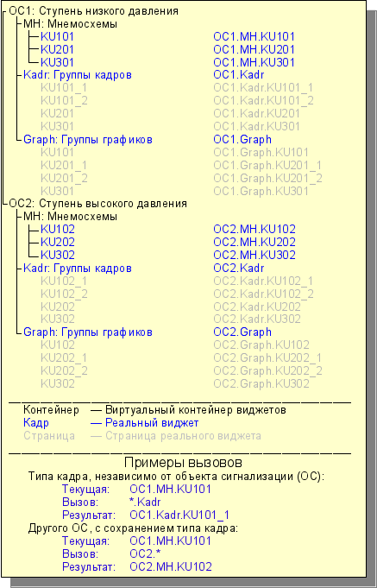The height and width of the screenshot is (588, 377).
Task: Select the gray page item "KU102_2"
Action: coord(64,294)
